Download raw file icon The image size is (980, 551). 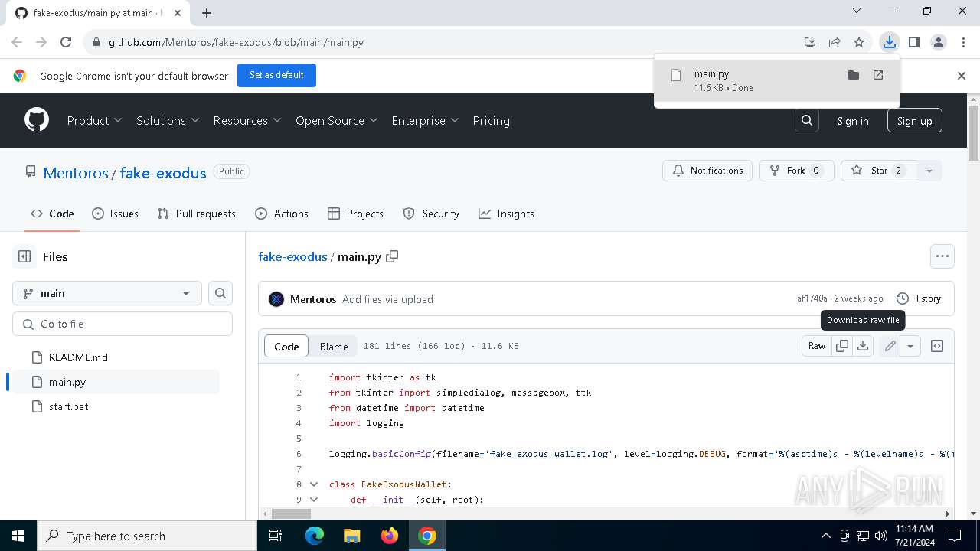click(x=863, y=346)
